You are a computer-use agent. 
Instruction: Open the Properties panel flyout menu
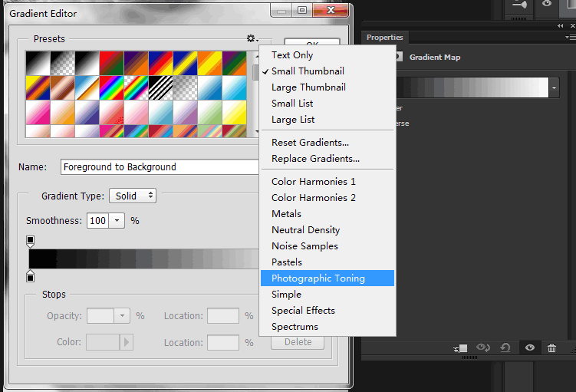(570, 37)
